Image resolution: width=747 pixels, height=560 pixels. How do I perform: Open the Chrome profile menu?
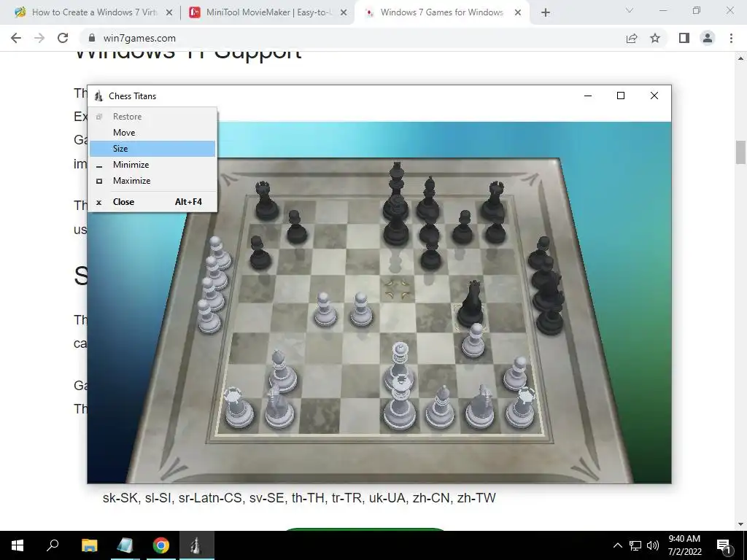pos(708,38)
